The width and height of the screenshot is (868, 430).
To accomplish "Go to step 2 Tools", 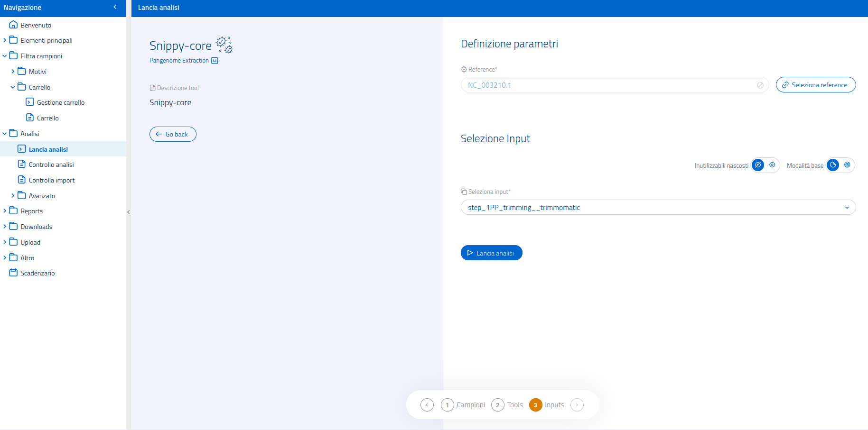I will point(507,405).
